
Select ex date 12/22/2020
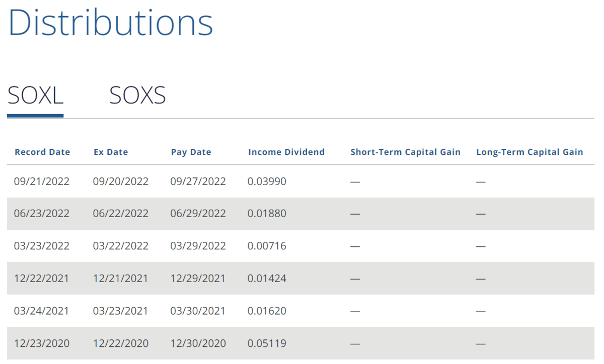tap(121, 344)
